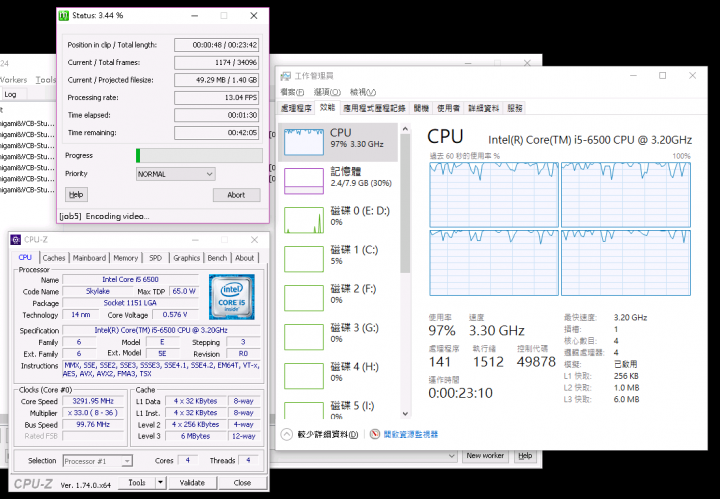The height and width of the screenshot is (499, 720).
Task: Click the CPU-Z title bar icon
Action: pos(16,240)
